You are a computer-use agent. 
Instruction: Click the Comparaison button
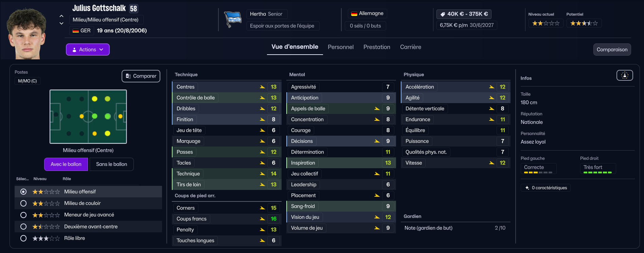coord(612,50)
